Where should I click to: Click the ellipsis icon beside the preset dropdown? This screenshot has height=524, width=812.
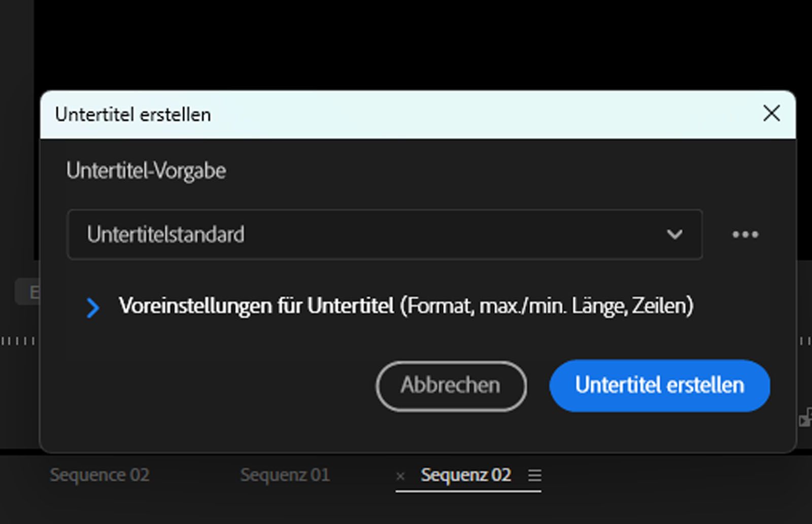[x=746, y=234]
